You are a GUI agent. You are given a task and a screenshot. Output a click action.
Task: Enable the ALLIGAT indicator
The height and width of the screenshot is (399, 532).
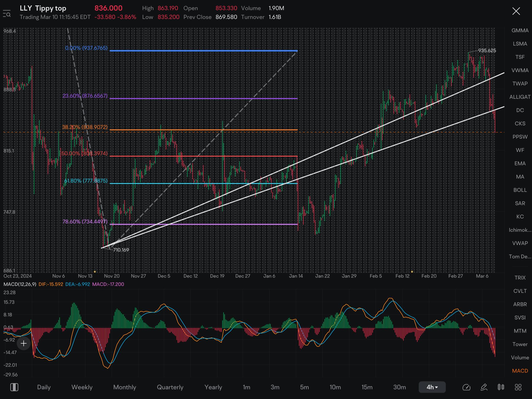click(x=520, y=97)
